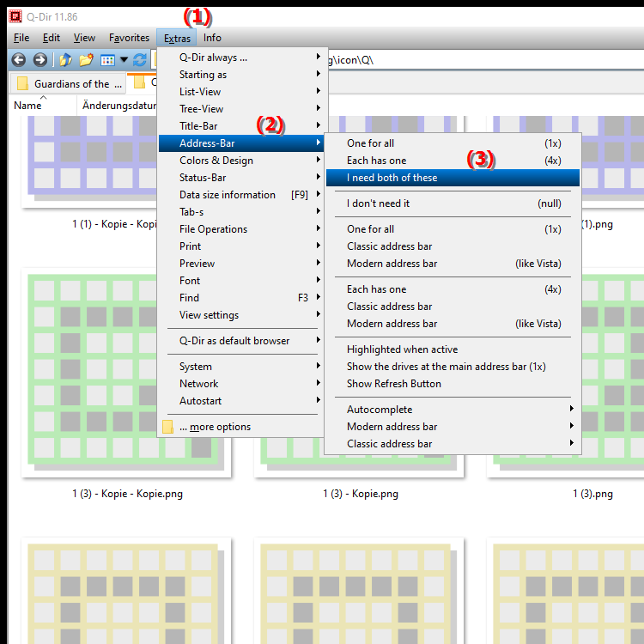Open the Edit menu
644x644 pixels.
coord(52,38)
